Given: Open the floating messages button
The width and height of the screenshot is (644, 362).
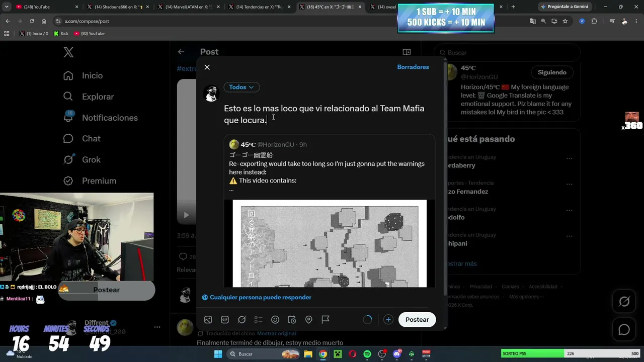Looking at the screenshot, I should (x=624, y=329).
